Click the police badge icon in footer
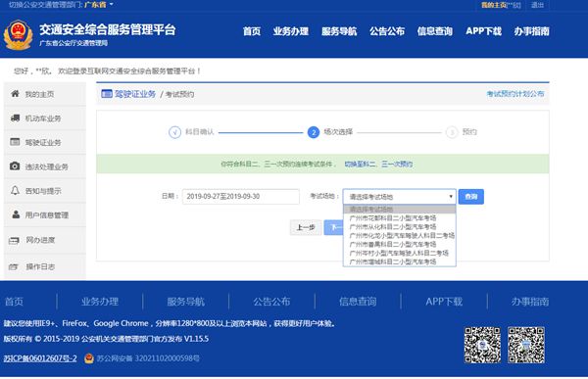Screen dimensions: 588x379 89,358
